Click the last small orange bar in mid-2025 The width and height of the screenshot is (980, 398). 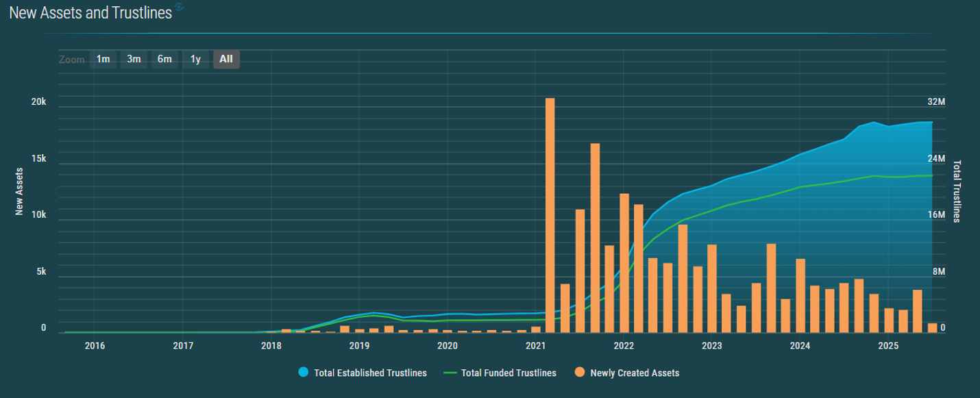point(932,328)
